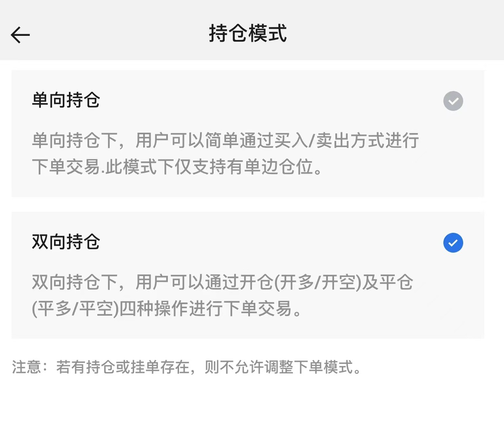The image size is (504, 429).
Task: Click the 单向持仓 heading text
Action: coord(66,100)
